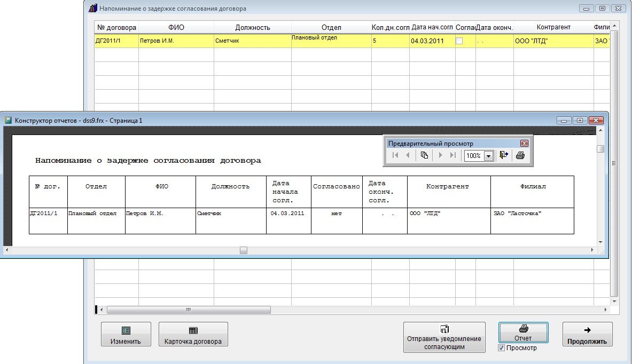Go to next page in preview toolbar
The width and height of the screenshot is (632, 364).
coord(441,156)
